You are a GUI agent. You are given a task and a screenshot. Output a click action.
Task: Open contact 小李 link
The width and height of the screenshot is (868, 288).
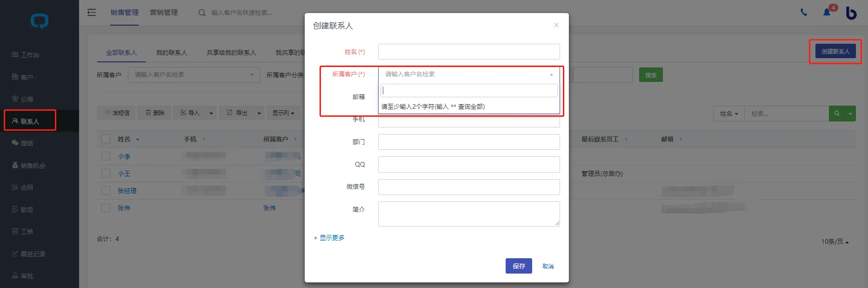pyautogui.click(x=124, y=156)
